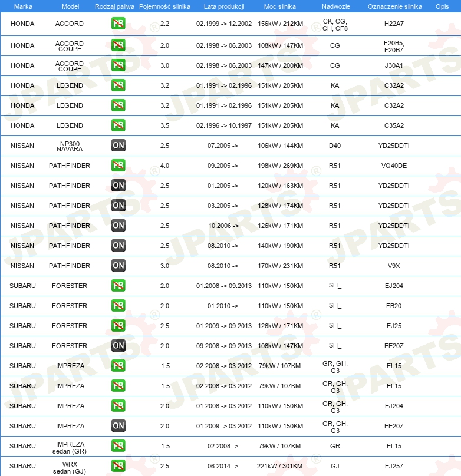Click the engine capacity 2.2 cell

164,24
